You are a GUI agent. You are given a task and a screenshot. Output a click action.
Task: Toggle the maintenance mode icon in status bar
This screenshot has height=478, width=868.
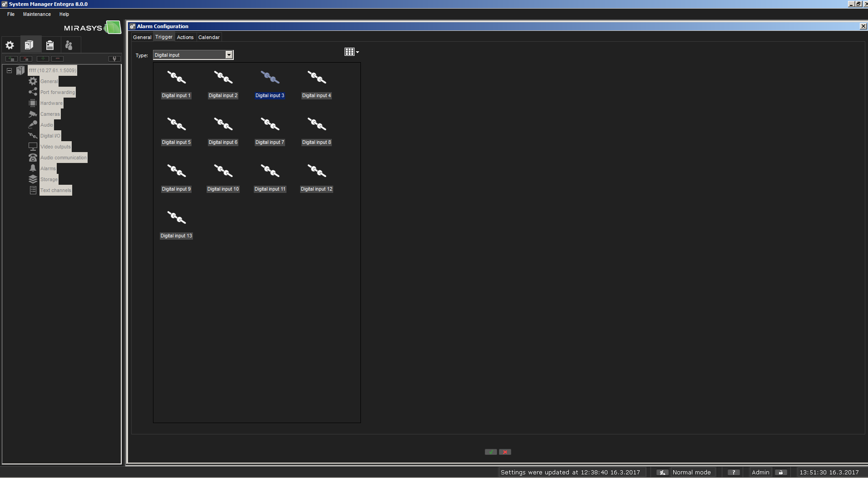click(x=662, y=473)
